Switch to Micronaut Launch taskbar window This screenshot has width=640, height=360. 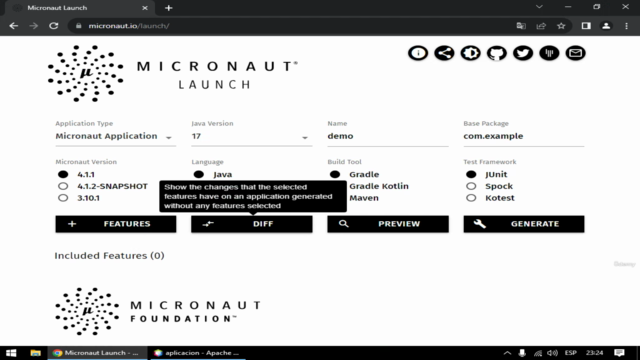tap(97, 353)
